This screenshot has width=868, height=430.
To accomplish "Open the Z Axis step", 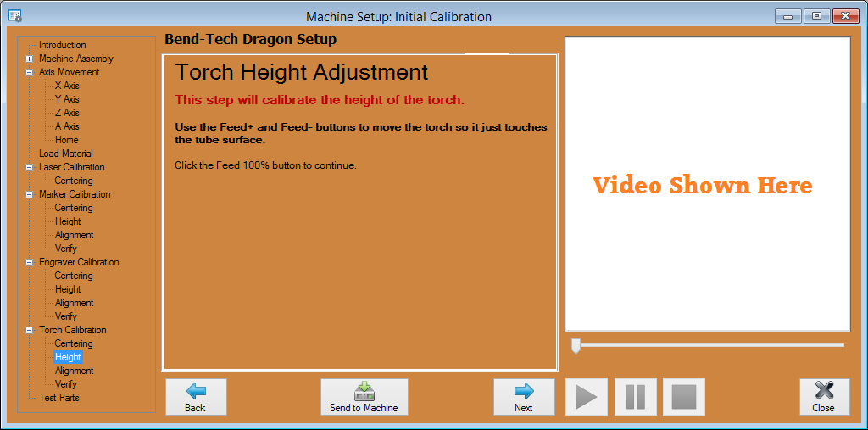I will [67, 113].
